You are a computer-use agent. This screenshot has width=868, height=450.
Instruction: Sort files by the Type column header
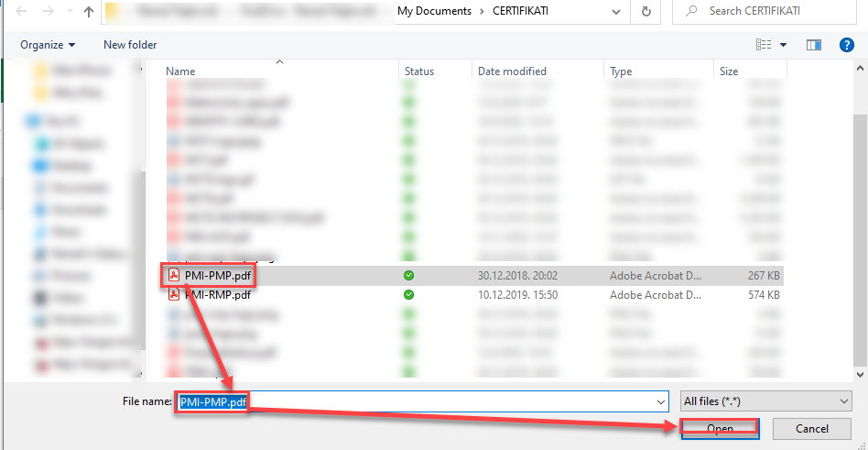click(x=621, y=71)
